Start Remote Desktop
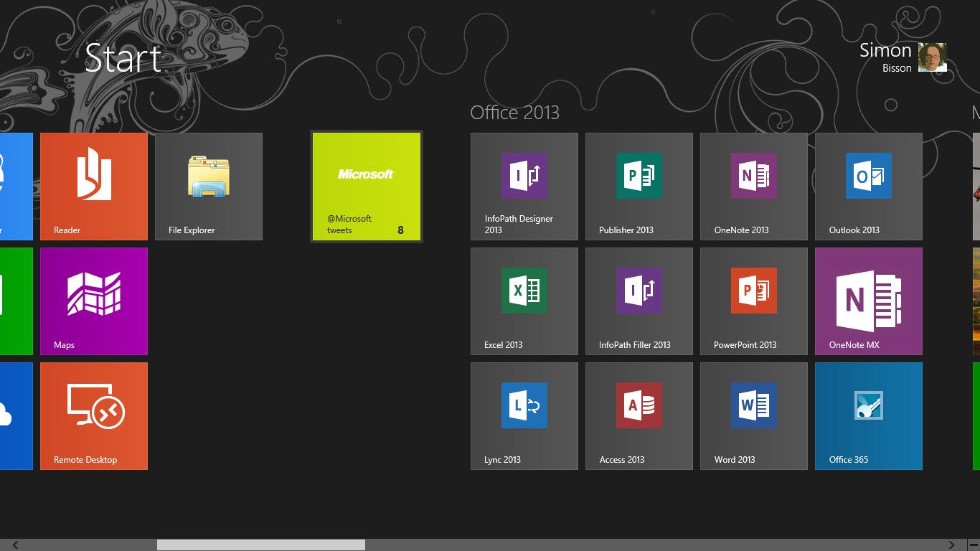 pyautogui.click(x=94, y=416)
